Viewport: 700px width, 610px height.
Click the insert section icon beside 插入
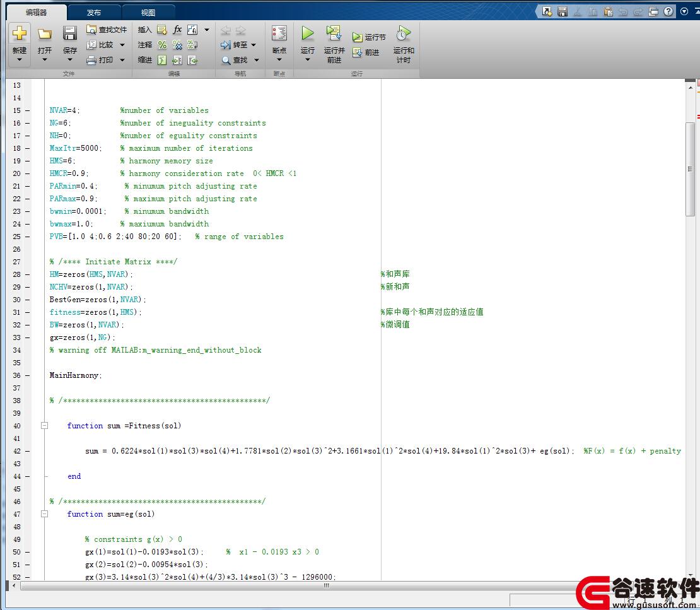(x=162, y=30)
